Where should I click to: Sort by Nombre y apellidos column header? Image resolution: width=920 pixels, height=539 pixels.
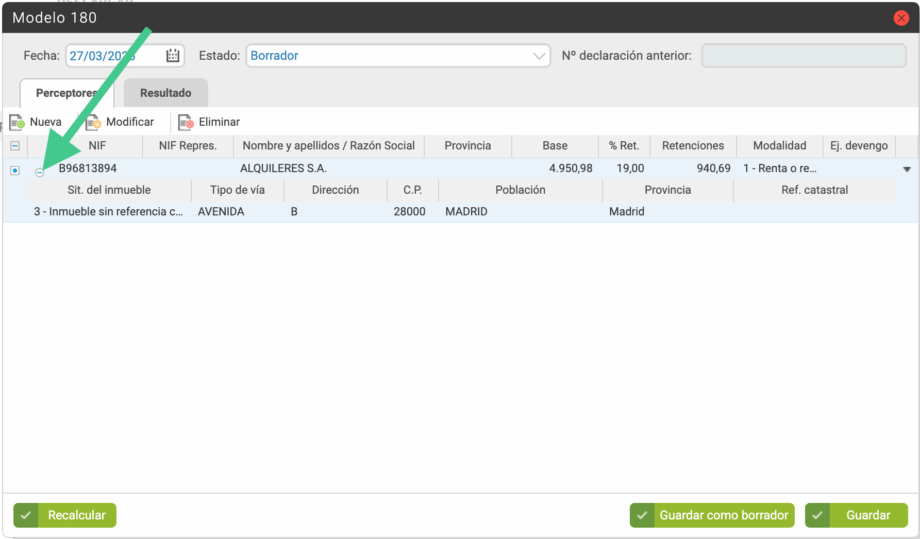328,146
